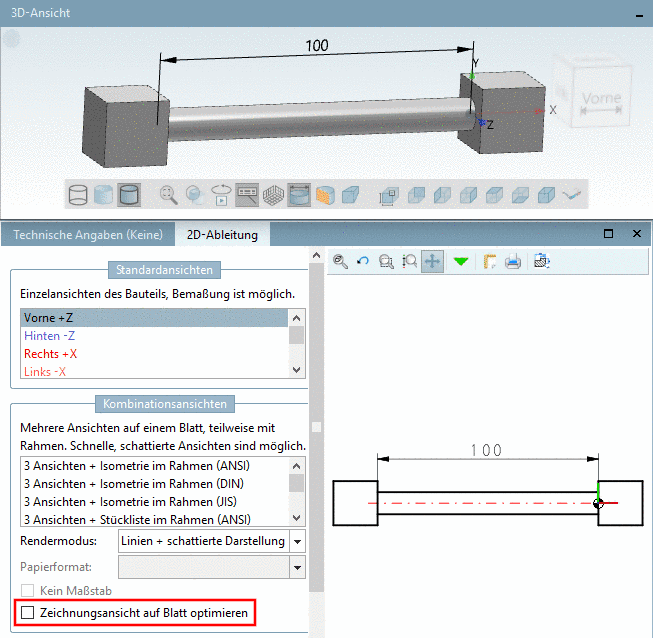Select translucent shaded cylinder display icon
The width and height of the screenshot is (653, 638).
pyautogui.click(x=103, y=194)
